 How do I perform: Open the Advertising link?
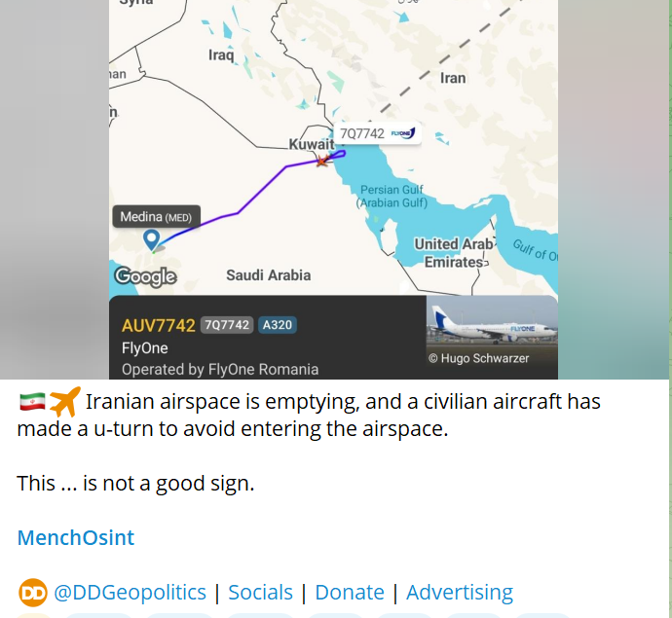[x=459, y=592]
